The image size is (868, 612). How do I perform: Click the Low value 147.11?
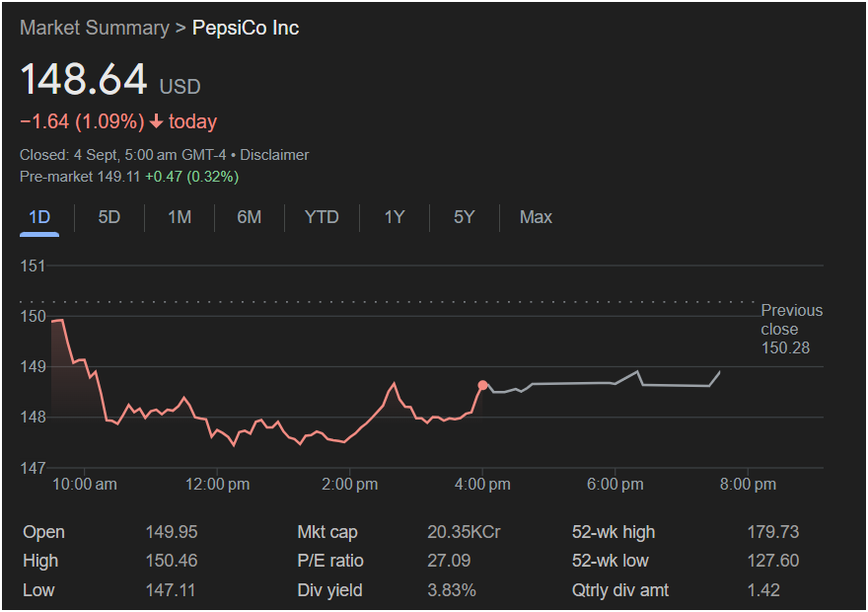[x=170, y=590]
